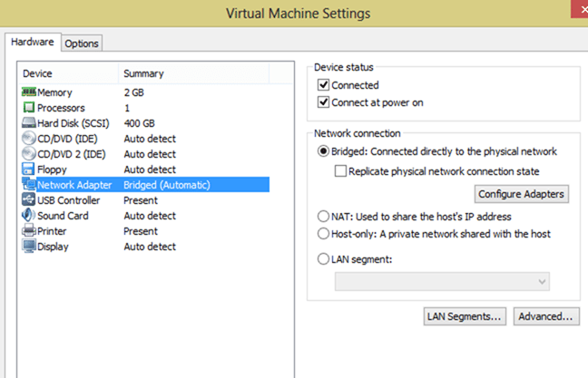Viewport: 588px width, 378px height.
Task: Click the CD/DVD 2 (IDE) disc icon
Action: pyautogui.click(x=29, y=153)
